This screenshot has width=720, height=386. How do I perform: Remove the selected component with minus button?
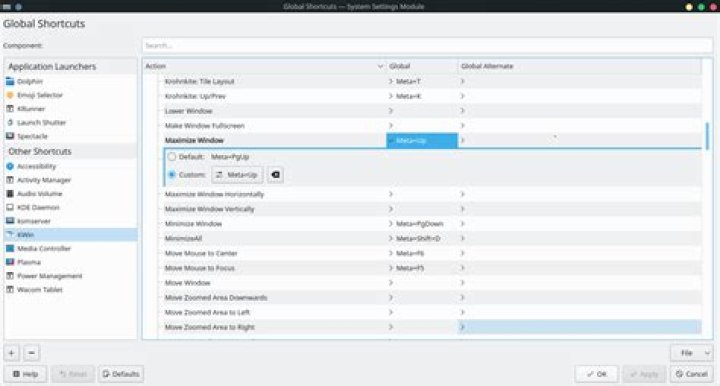point(32,353)
